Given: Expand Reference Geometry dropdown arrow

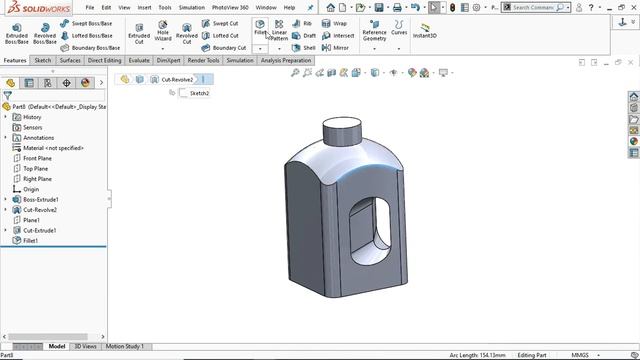Looking at the screenshot, I should tap(374, 49).
